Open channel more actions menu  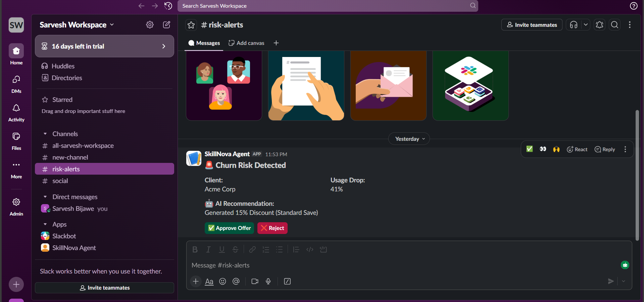tap(630, 25)
